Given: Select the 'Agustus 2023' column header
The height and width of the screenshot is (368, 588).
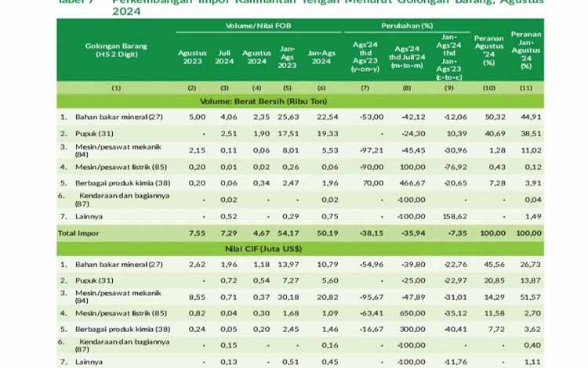Looking at the screenshot, I should [192, 57].
